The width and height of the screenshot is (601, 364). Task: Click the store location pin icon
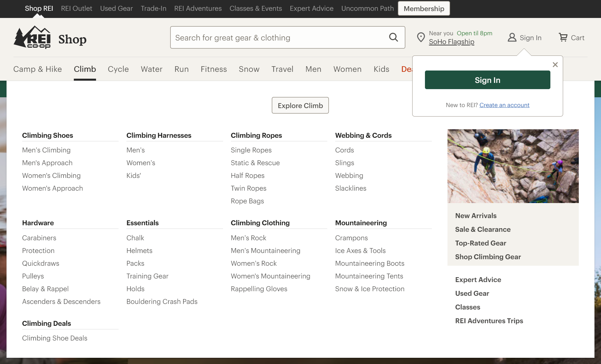421,38
